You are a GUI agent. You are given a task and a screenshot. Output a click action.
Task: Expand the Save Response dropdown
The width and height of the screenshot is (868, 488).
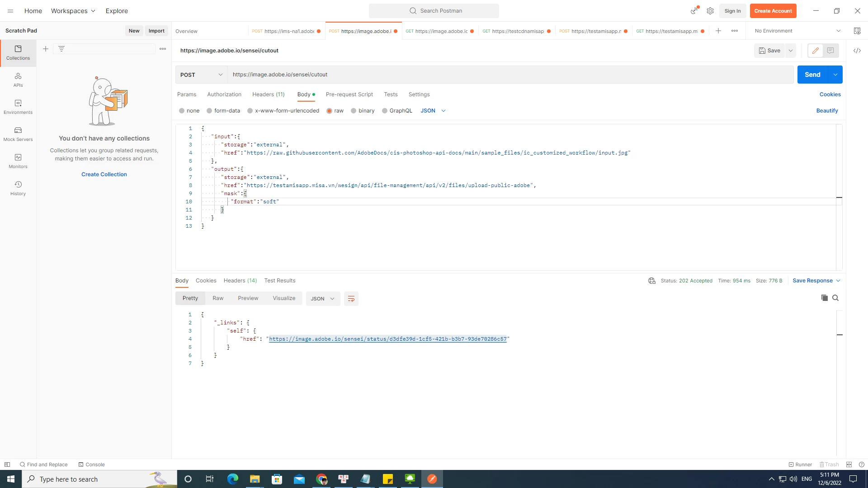pyautogui.click(x=838, y=281)
